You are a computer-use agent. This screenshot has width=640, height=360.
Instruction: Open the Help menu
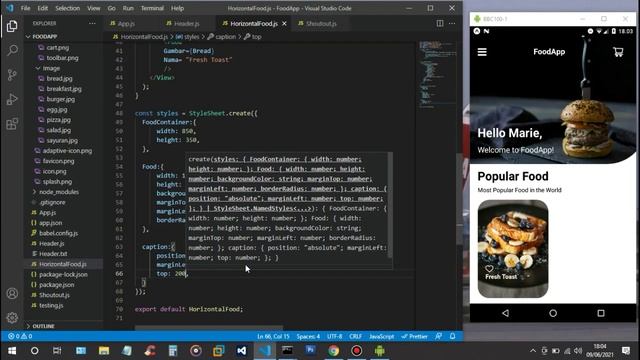pyautogui.click(x=178, y=8)
